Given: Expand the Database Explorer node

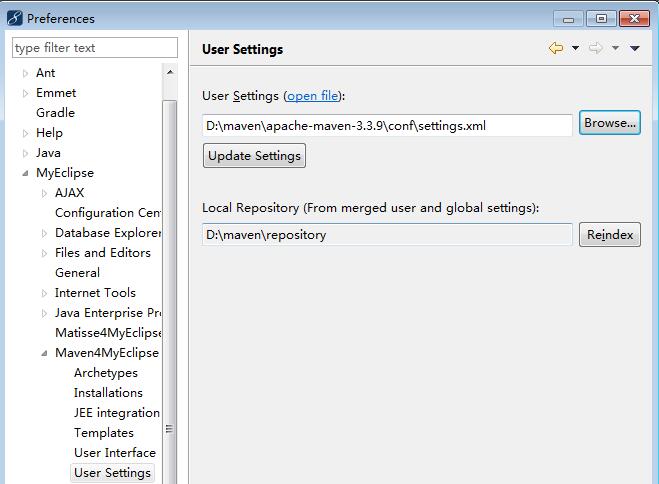Looking at the screenshot, I should (x=44, y=233).
